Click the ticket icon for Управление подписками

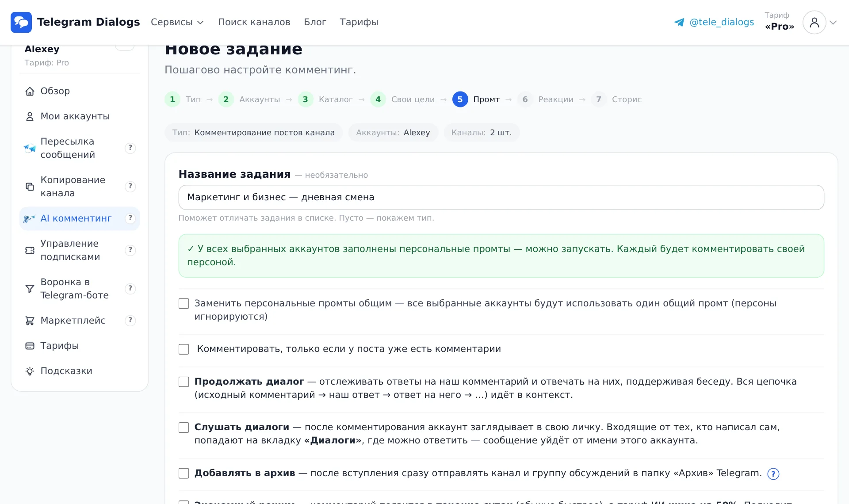pyautogui.click(x=30, y=250)
